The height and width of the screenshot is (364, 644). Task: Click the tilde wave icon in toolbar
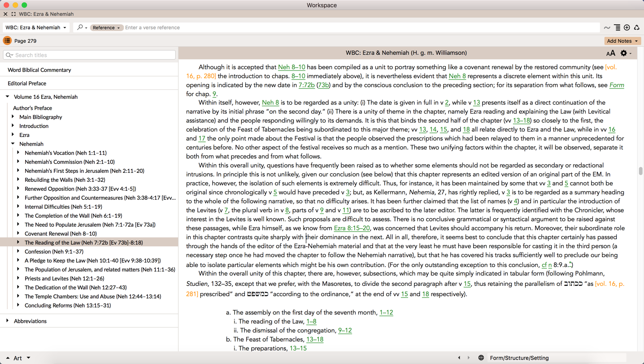[607, 28]
